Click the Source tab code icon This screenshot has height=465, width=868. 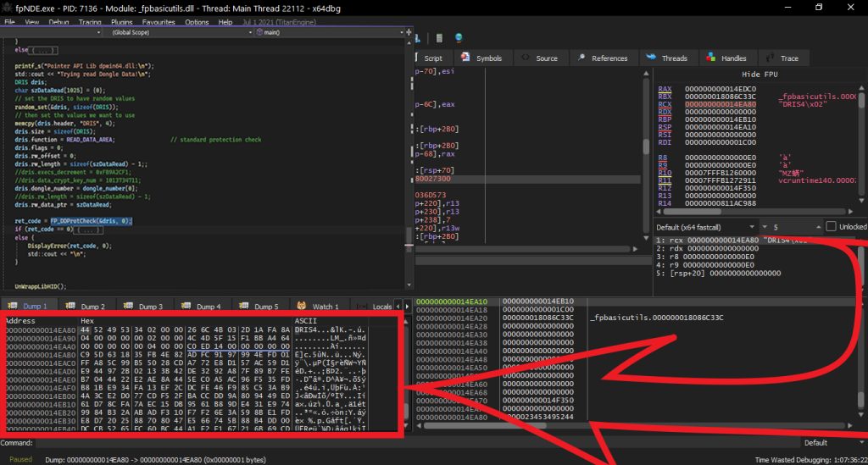pos(526,58)
